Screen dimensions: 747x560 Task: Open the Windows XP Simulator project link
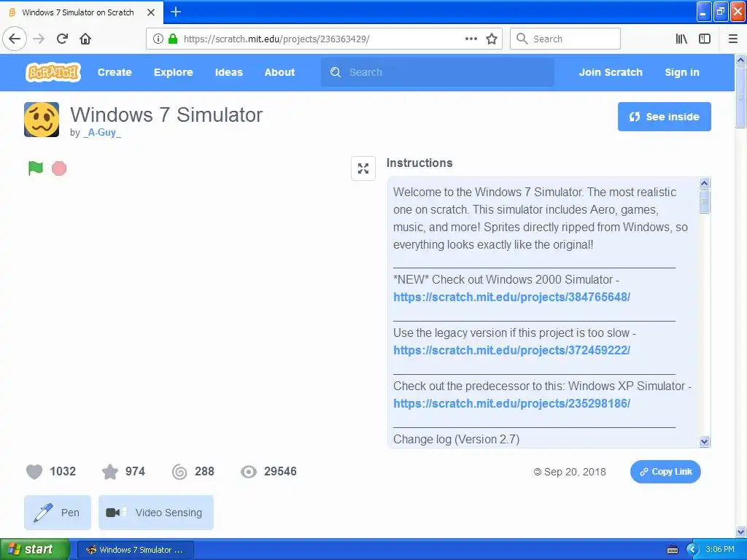[511, 404]
